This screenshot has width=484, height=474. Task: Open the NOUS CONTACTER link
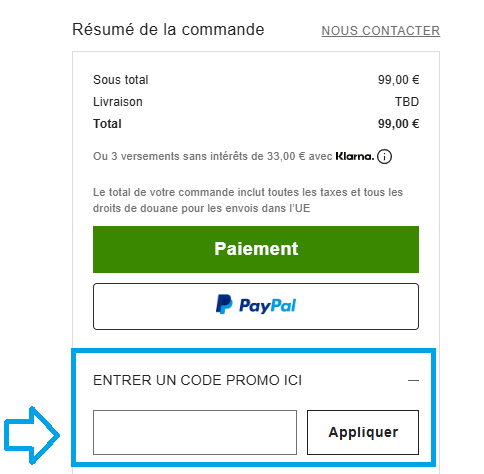coord(381,31)
